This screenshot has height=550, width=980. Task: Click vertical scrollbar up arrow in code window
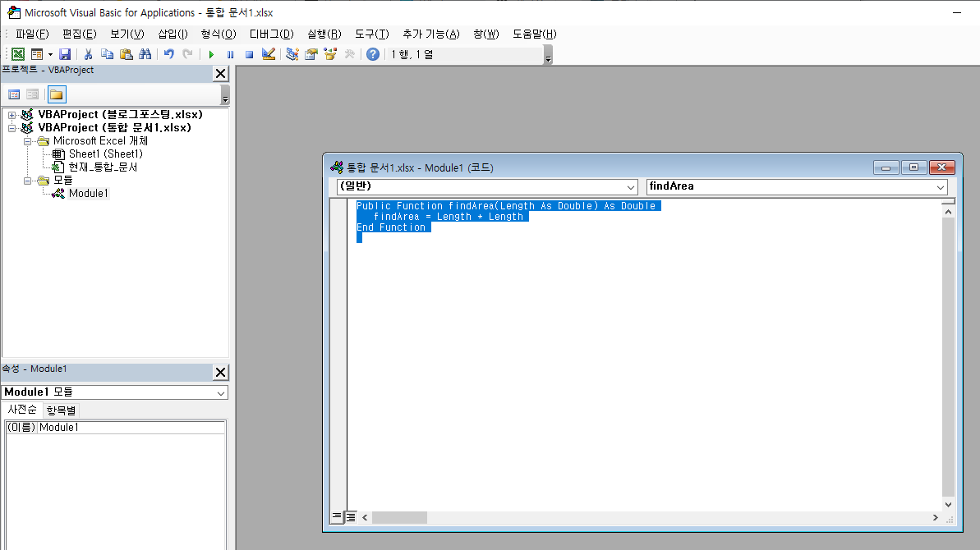pyautogui.click(x=948, y=212)
